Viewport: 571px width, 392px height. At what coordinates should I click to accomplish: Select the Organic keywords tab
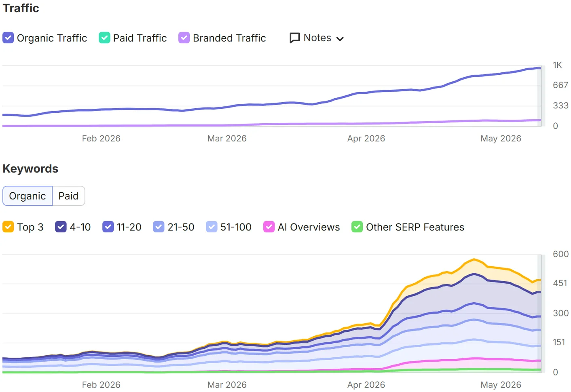tap(27, 196)
